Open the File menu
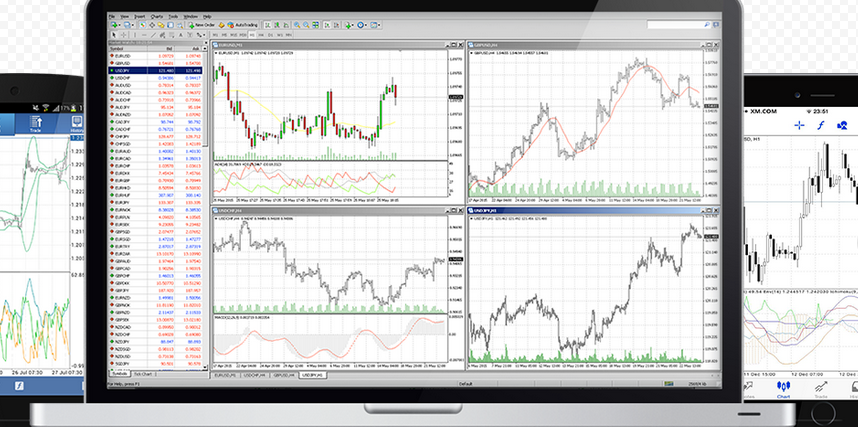This screenshot has height=427, width=858. (x=112, y=16)
